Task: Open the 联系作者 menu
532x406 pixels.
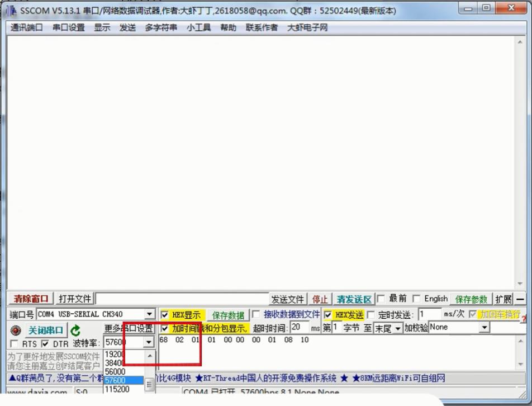Action: pos(262,27)
